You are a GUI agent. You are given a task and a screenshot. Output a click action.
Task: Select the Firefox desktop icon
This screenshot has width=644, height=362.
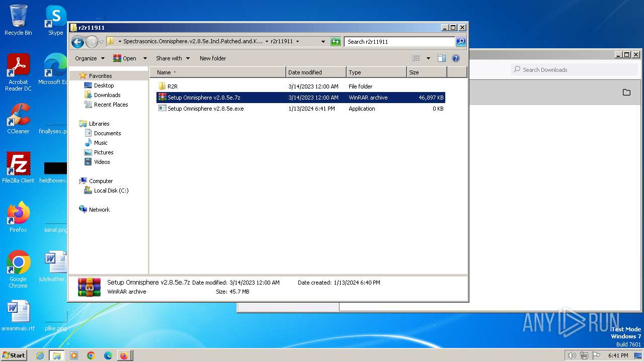(18, 217)
